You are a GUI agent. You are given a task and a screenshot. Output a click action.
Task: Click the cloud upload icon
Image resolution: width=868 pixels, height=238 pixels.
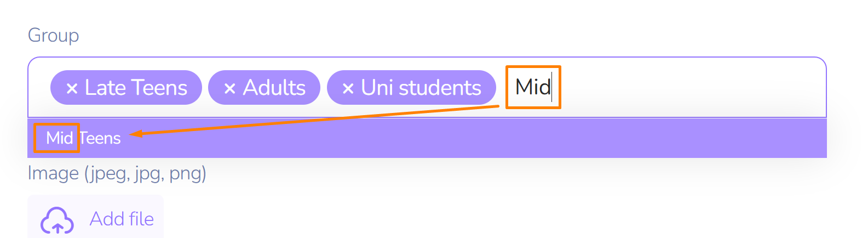(57, 220)
